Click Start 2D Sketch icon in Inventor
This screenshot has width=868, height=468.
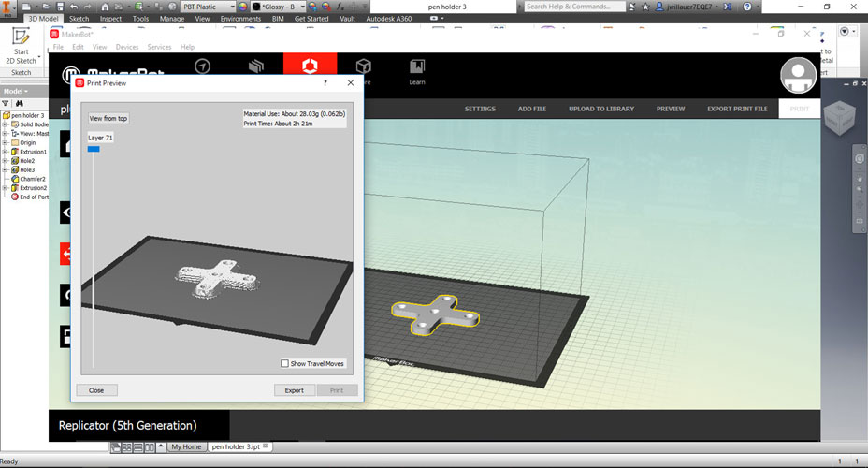tap(21, 37)
